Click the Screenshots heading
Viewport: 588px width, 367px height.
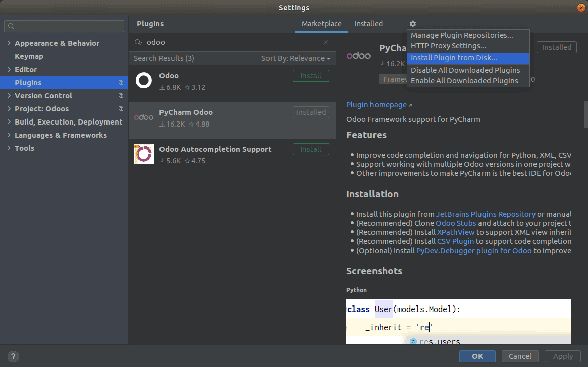point(374,271)
